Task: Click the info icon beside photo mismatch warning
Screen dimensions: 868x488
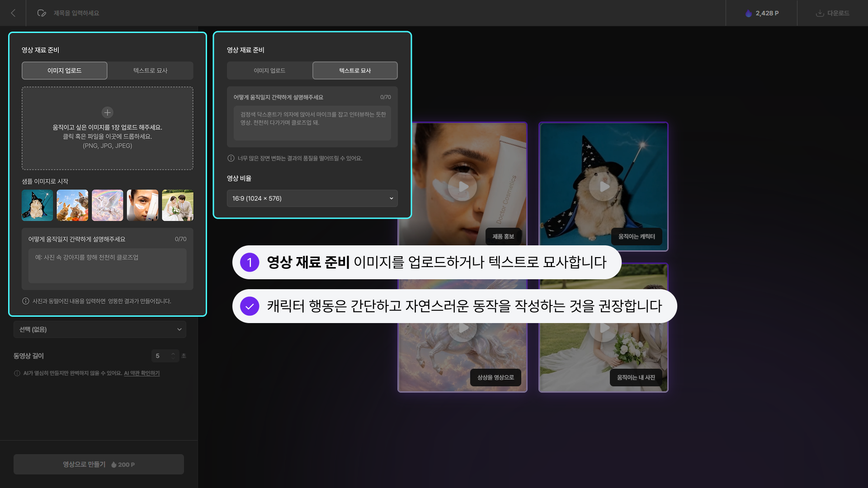Action: [x=26, y=301]
